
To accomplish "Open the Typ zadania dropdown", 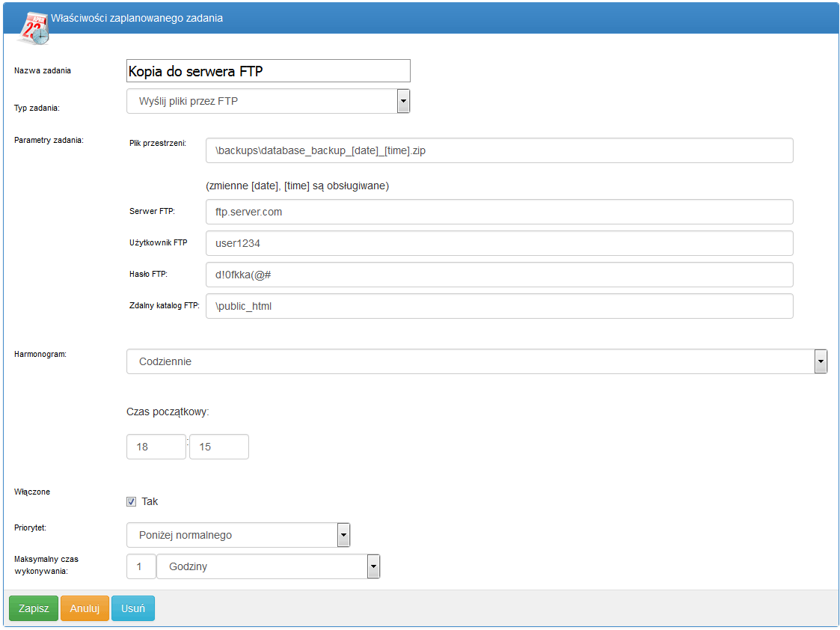I will 269,101.
